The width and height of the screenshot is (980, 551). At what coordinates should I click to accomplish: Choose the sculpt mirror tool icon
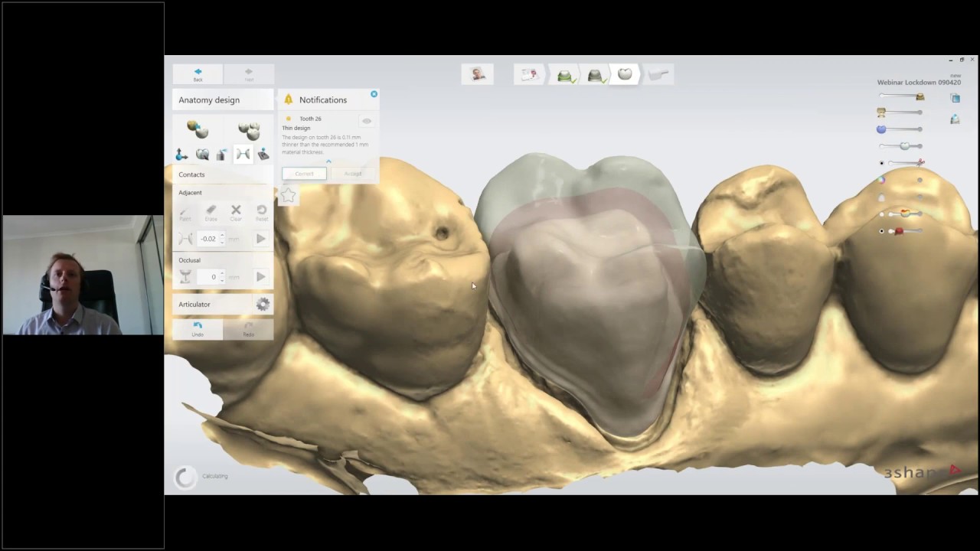(x=202, y=155)
